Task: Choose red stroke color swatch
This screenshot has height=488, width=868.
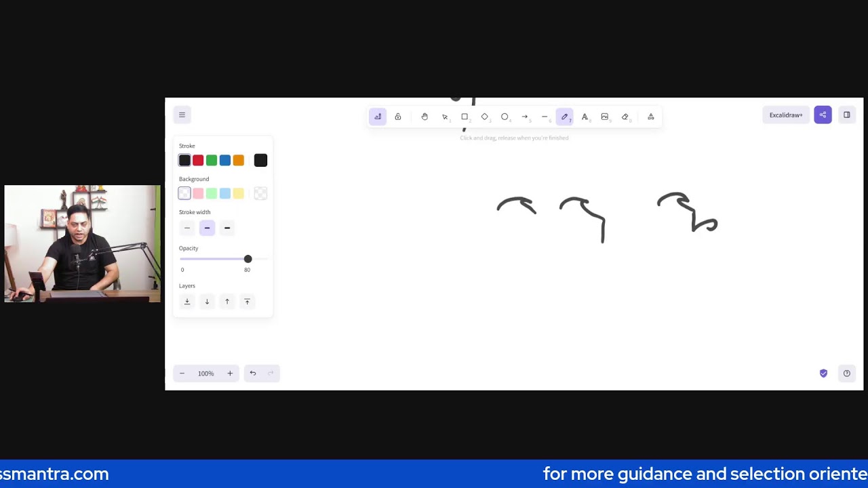Action: click(x=198, y=161)
